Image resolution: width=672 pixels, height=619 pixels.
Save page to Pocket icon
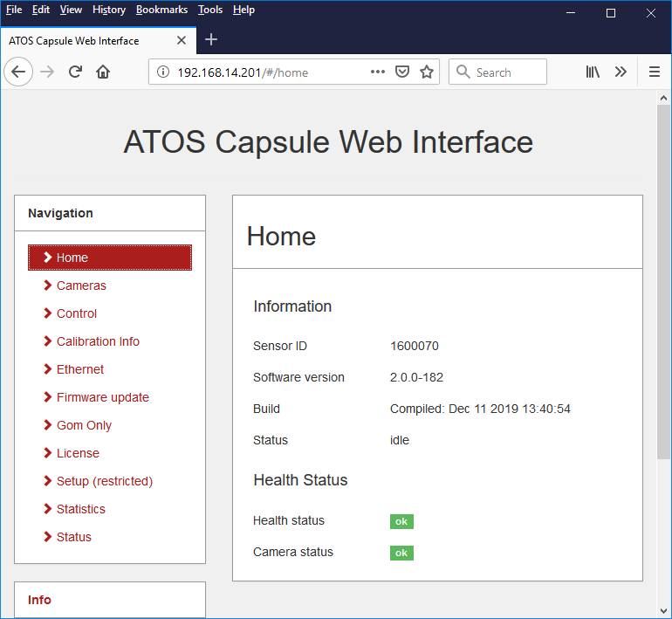coord(402,72)
